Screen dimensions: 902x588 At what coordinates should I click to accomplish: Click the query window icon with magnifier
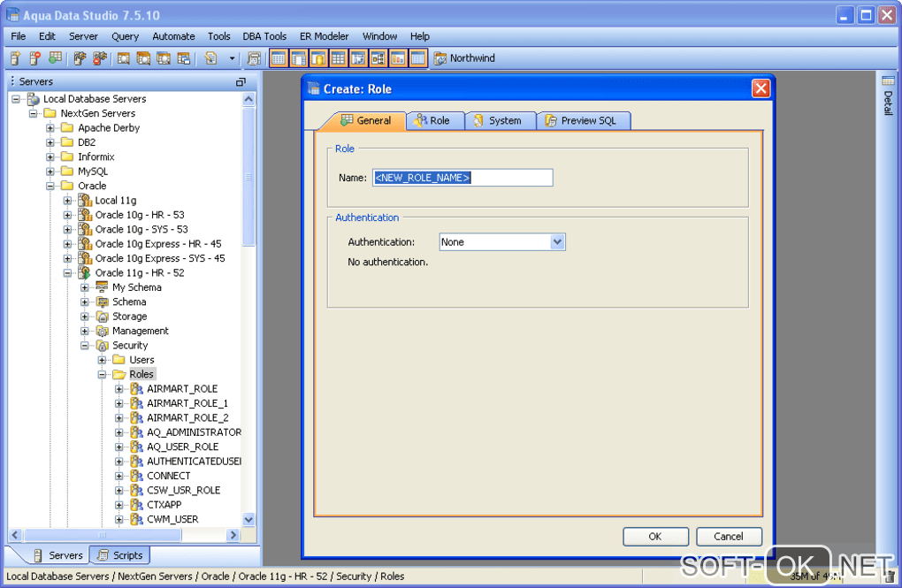pyautogui.click(x=123, y=58)
